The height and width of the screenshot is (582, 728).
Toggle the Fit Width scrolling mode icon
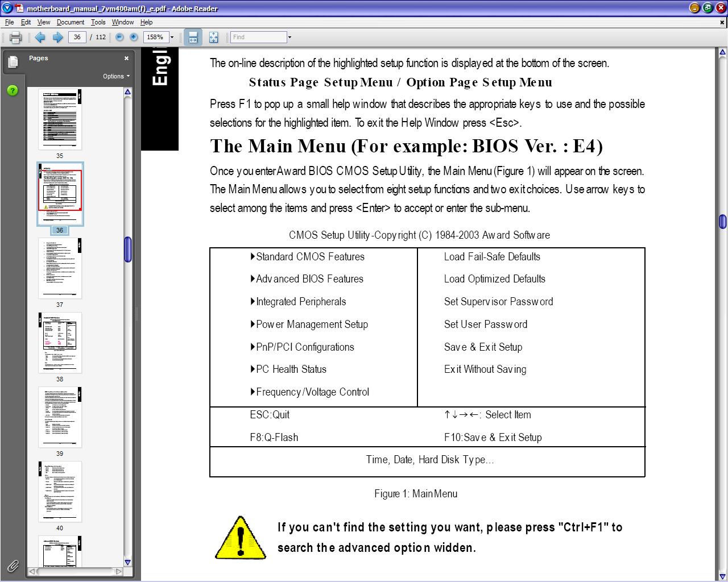pyautogui.click(x=193, y=38)
